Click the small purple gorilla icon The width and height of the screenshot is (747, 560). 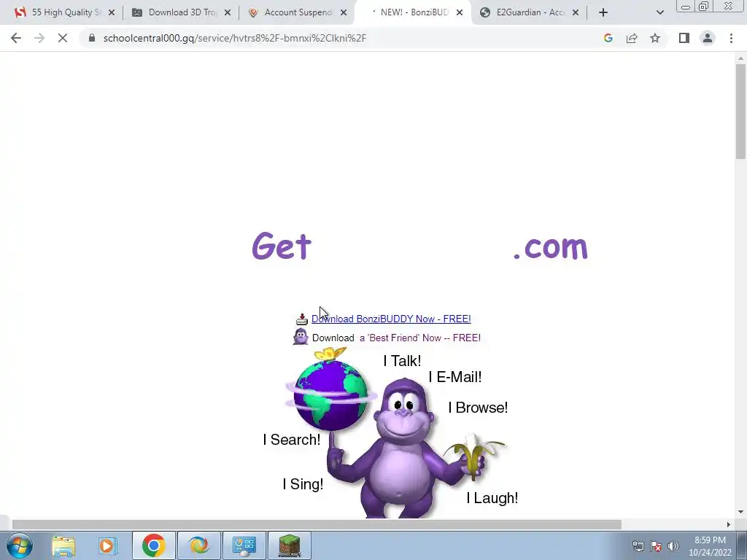pos(301,337)
